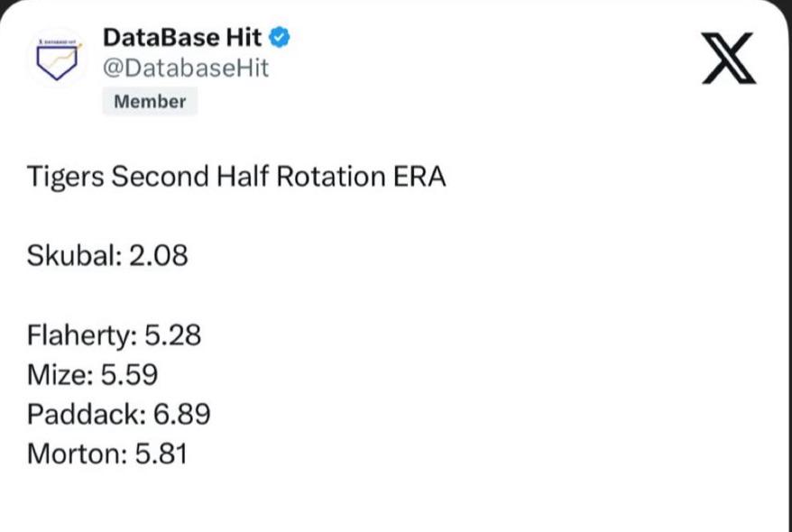The image size is (792, 532).
Task: Click the blue verified checkmark badge
Action: (280, 38)
